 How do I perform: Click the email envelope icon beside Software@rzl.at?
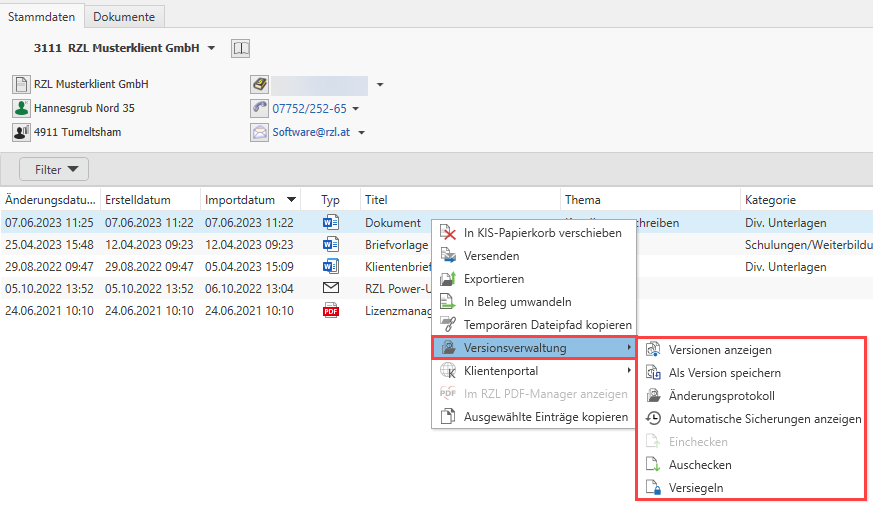[x=259, y=132]
